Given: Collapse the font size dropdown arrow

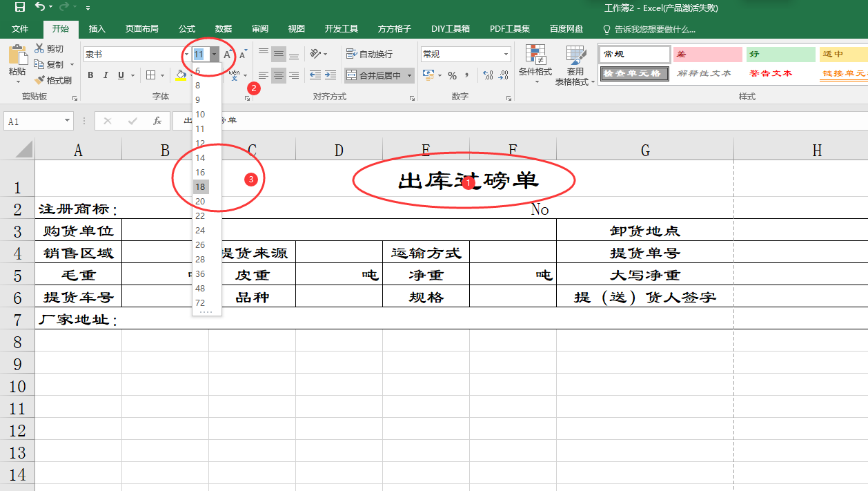Looking at the screenshot, I should (215, 54).
